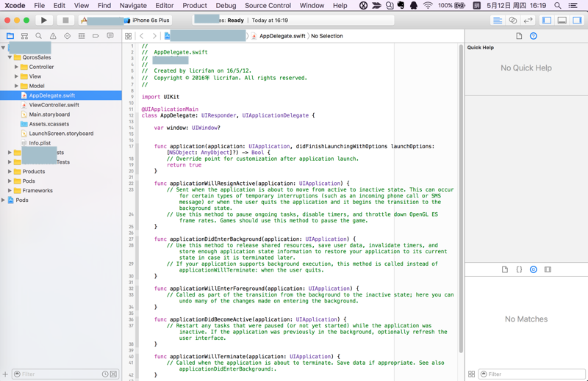Screen dimensions: 588x381
Task: Open the Source Control menu
Action: pyautogui.click(x=268, y=5)
